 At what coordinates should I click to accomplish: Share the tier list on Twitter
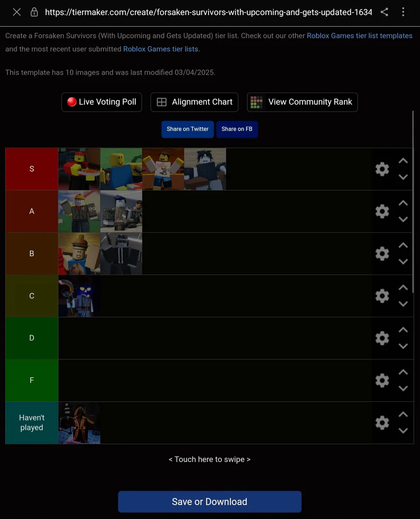click(188, 129)
